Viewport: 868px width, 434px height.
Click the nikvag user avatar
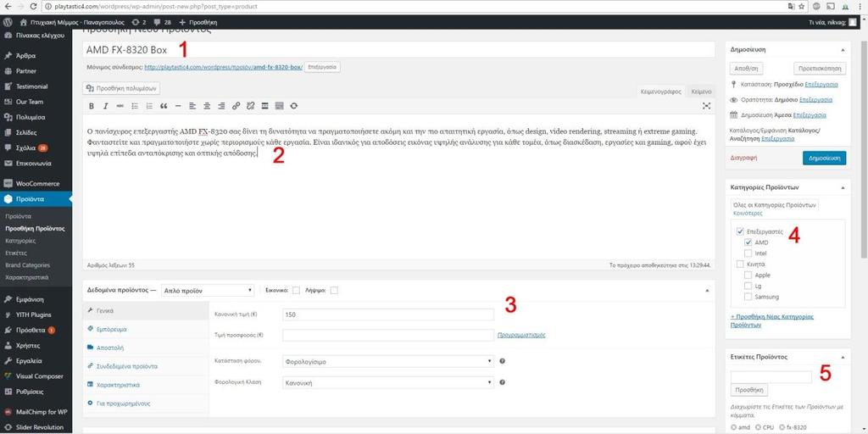pyautogui.click(x=853, y=23)
